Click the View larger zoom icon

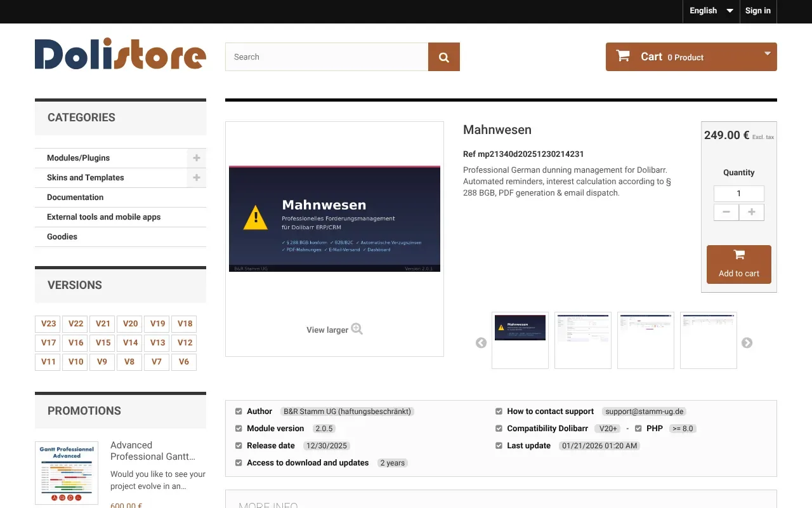(x=357, y=329)
